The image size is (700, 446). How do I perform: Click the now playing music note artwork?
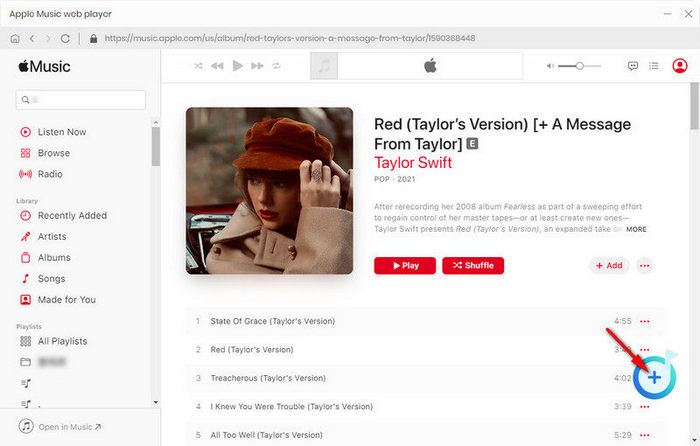(324, 66)
